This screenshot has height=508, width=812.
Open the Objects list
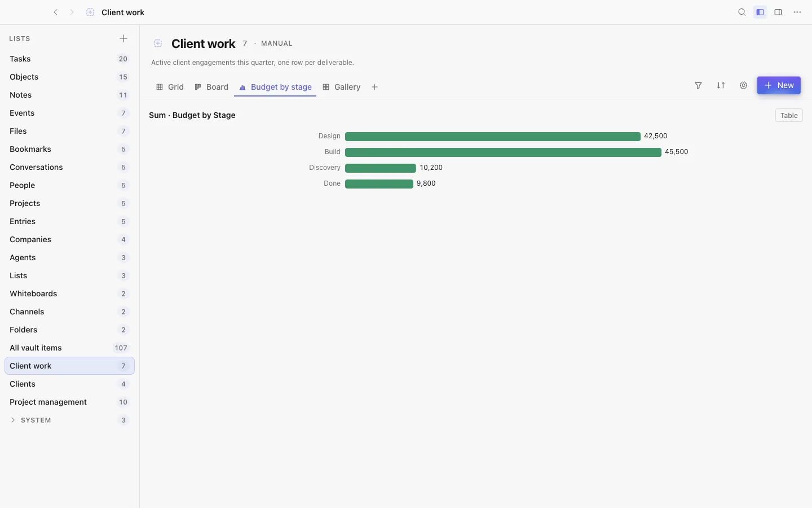click(69, 77)
